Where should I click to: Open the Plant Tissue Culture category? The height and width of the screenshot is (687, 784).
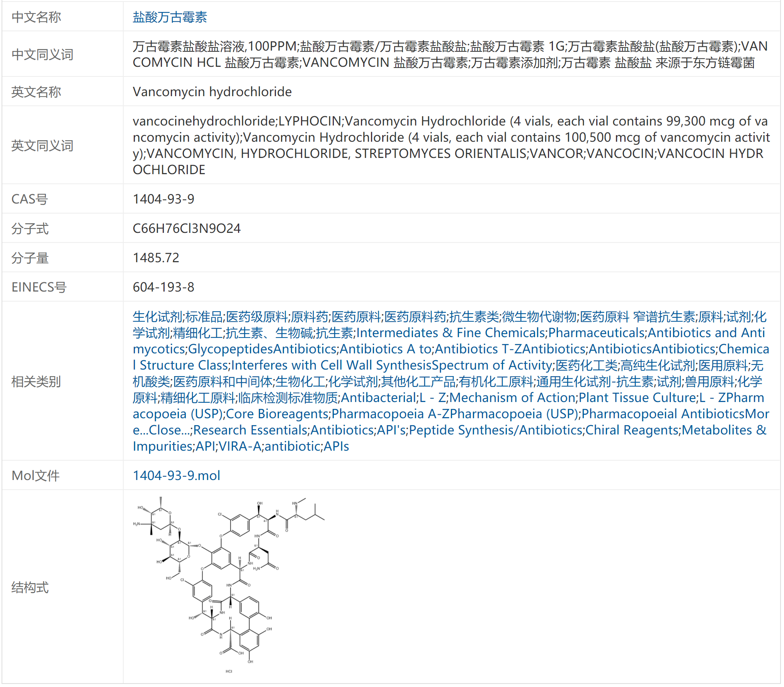[637, 398]
